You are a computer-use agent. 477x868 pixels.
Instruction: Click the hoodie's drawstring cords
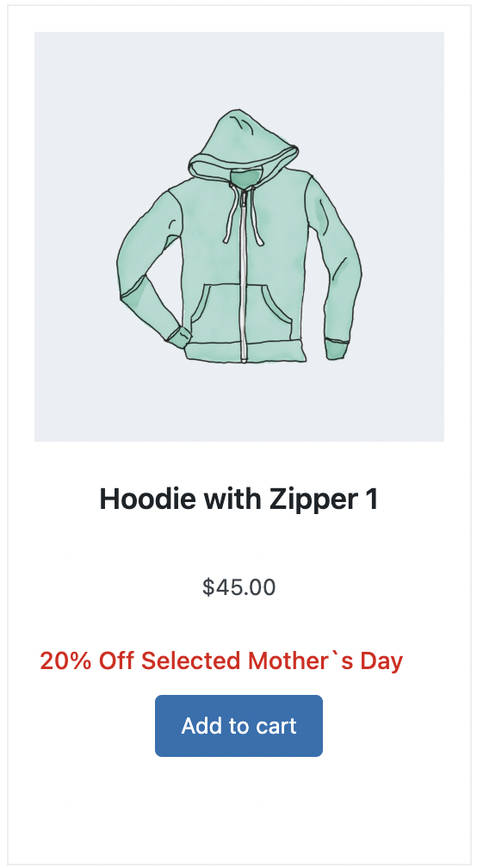pyautogui.click(x=244, y=216)
